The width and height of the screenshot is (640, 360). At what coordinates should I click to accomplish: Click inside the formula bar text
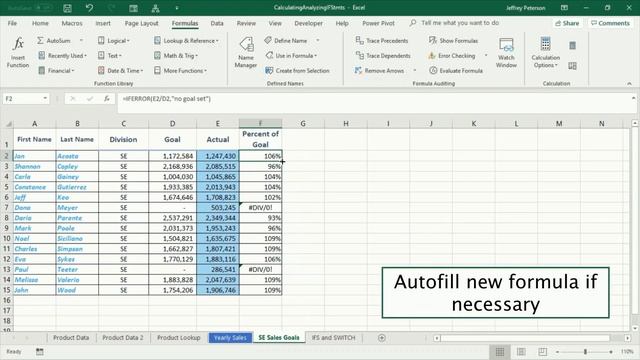coord(167,99)
